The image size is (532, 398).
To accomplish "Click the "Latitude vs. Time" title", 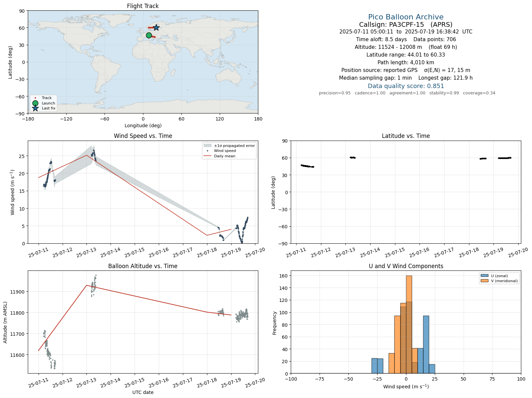I will click(406, 136).
